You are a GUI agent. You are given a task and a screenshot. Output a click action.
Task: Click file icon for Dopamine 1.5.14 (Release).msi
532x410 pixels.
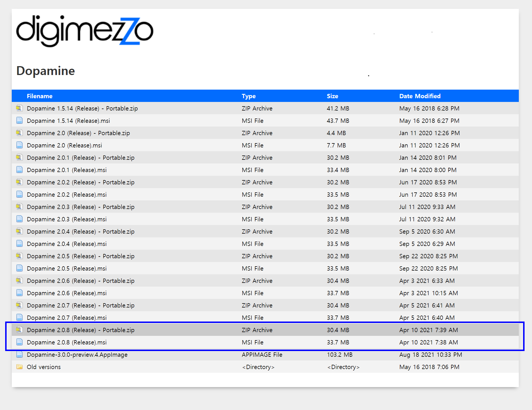[19, 121]
